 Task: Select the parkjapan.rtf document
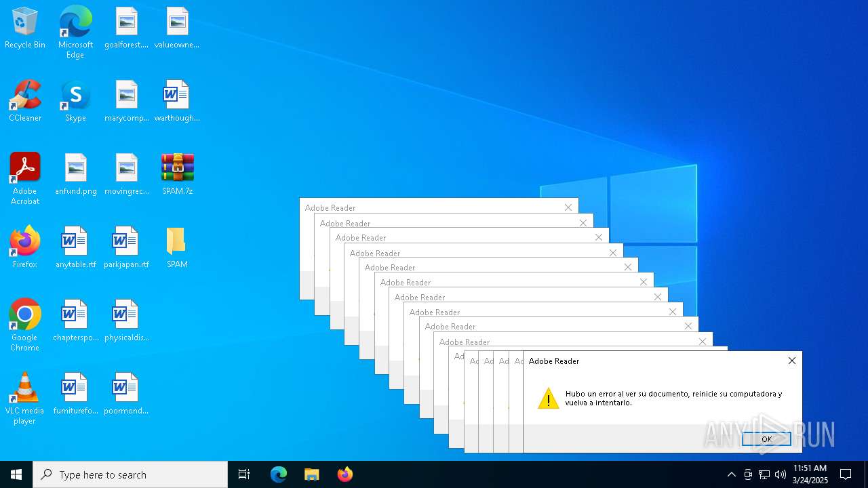(126, 248)
